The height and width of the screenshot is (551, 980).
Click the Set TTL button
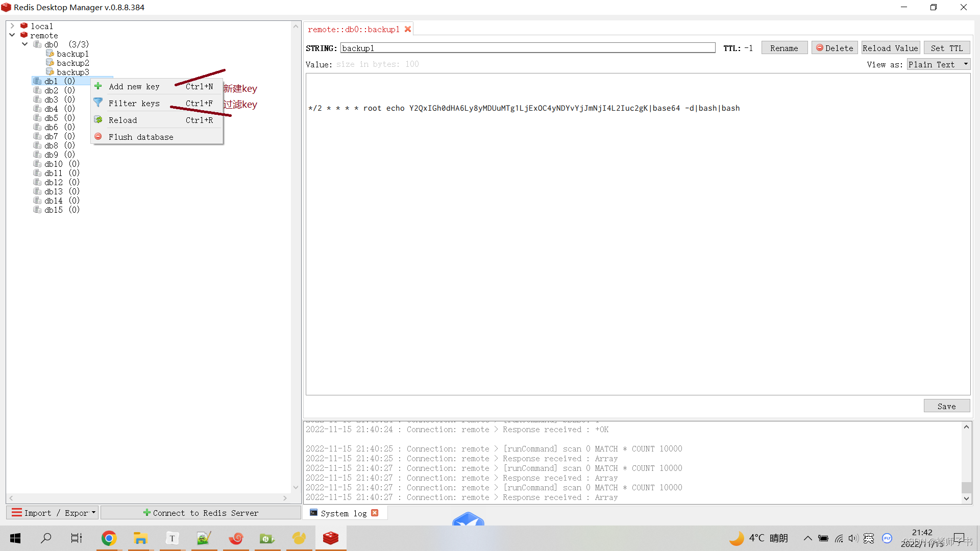point(946,48)
